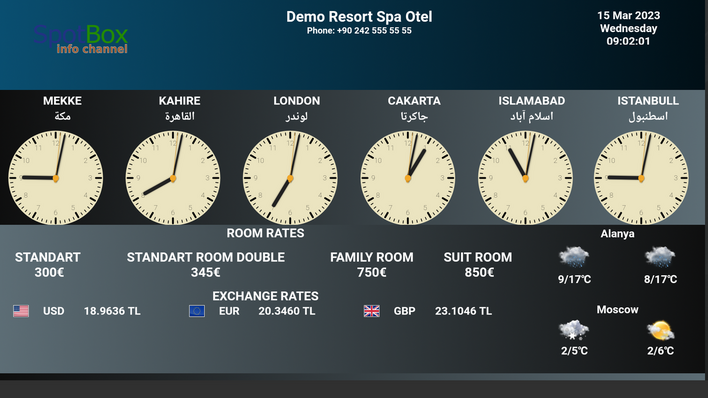The image size is (708, 398).
Task: Select the SUIT ROOM 850€ rate
Action: coord(478,265)
